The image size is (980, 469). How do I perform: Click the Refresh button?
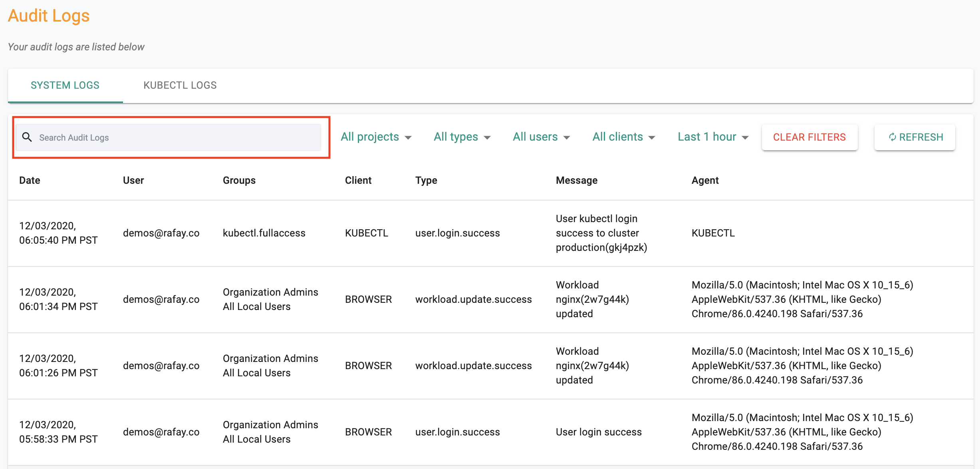click(915, 137)
